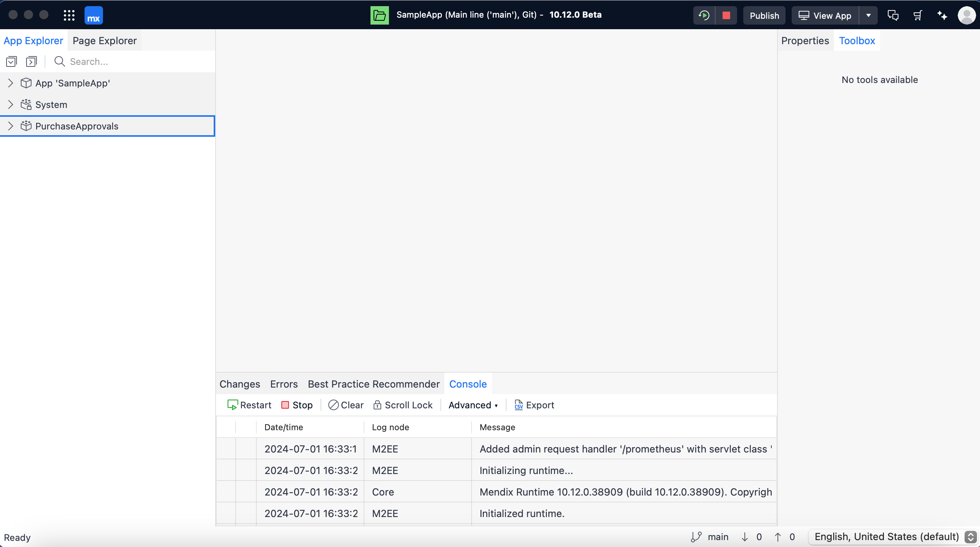Switch to the Page Explorer tab
This screenshot has width=980, height=547.
click(105, 41)
